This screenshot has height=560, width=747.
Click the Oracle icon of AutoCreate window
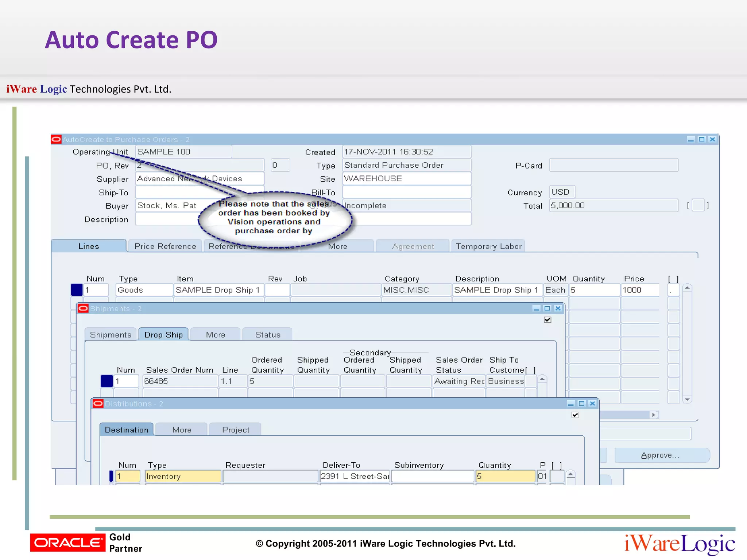[x=56, y=139]
